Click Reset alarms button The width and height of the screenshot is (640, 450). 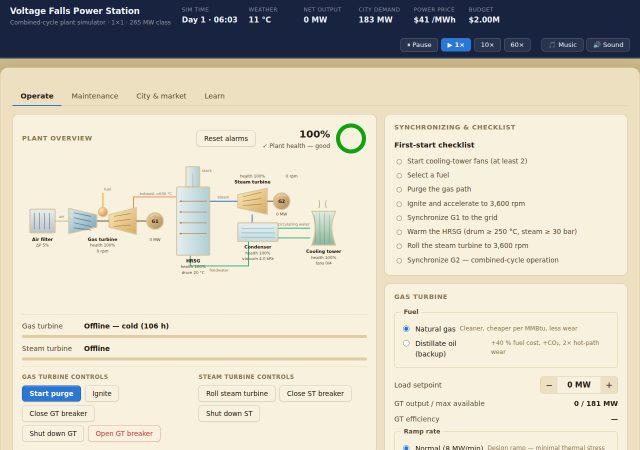226,138
